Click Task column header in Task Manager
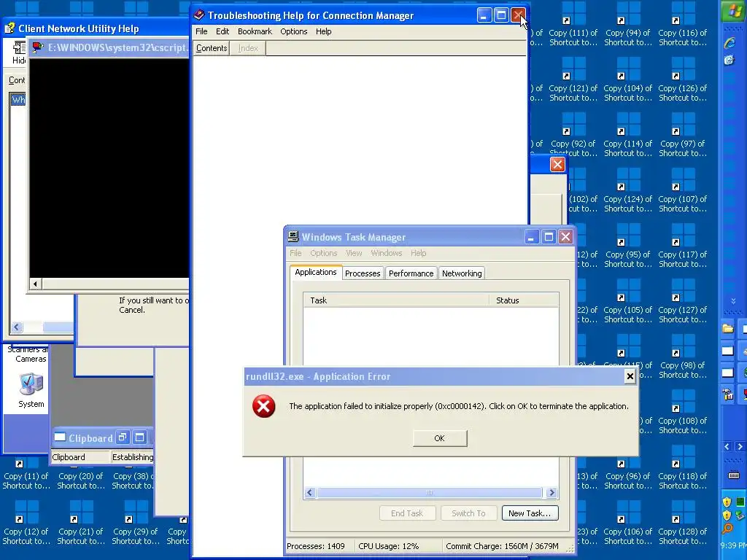 [x=396, y=300]
